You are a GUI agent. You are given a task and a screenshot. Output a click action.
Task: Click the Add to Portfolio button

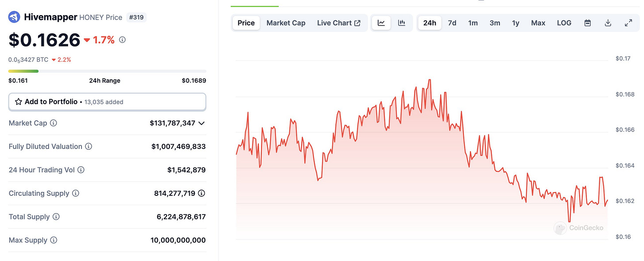[107, 102]
